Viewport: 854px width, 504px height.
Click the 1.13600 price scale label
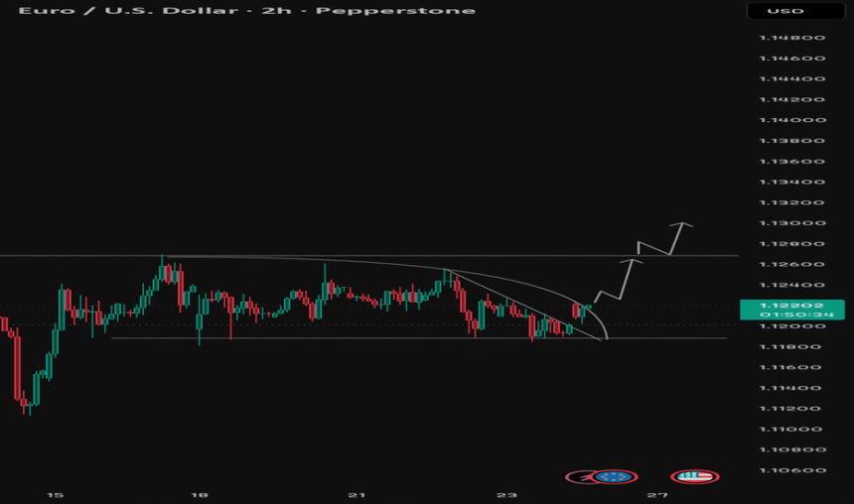click(x=792, y=162)
